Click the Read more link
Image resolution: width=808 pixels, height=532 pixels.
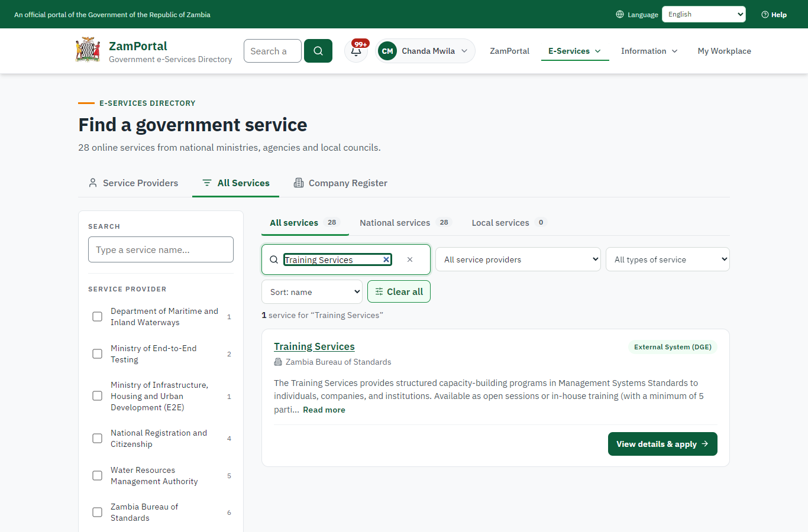pos(324,410)
